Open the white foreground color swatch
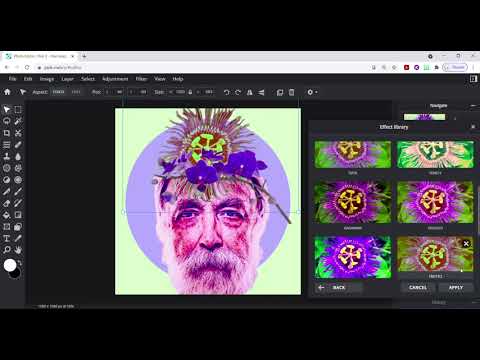Viewport: 480px width, 360px height. pyautogui.click(x=10, y=265)
